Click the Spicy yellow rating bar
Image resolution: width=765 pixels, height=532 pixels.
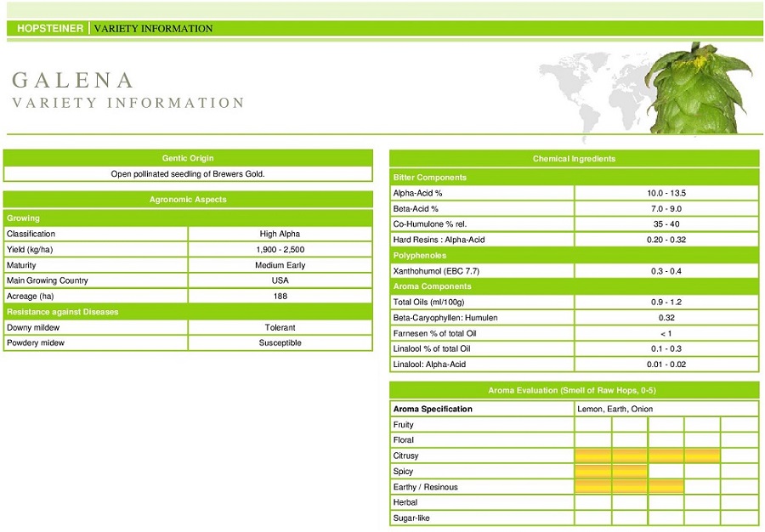coord(611,471)
